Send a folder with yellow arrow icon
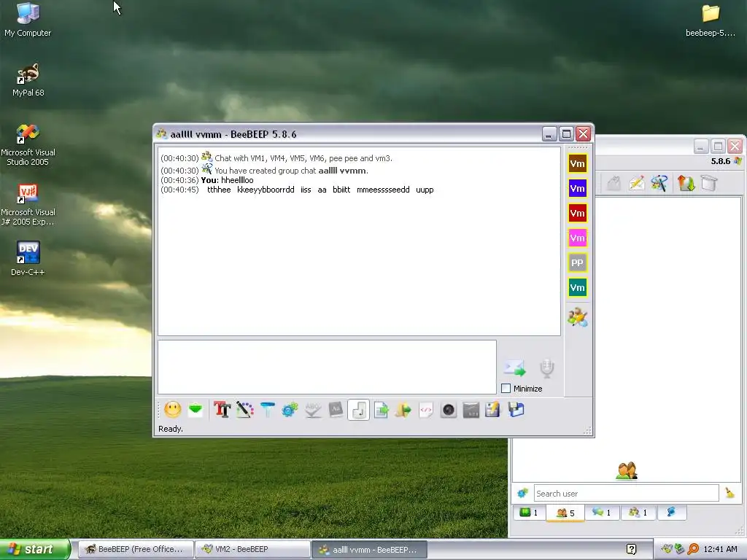This screenshot has height=560, width=747. (x=403, y=410)
